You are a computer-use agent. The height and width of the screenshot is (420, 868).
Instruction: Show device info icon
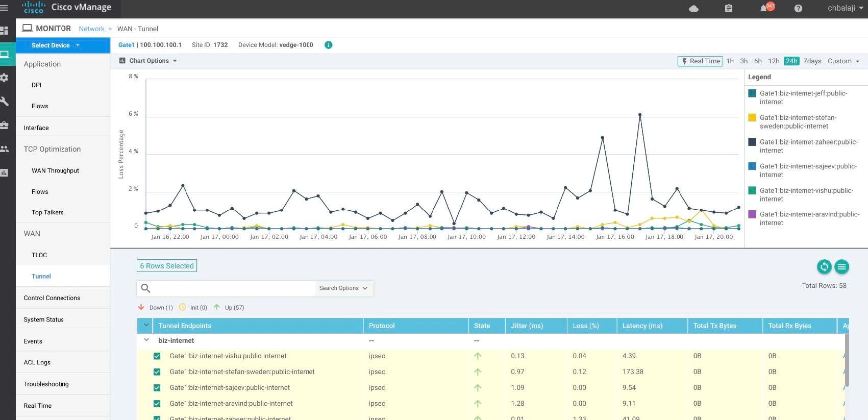(x=329, y=45)
